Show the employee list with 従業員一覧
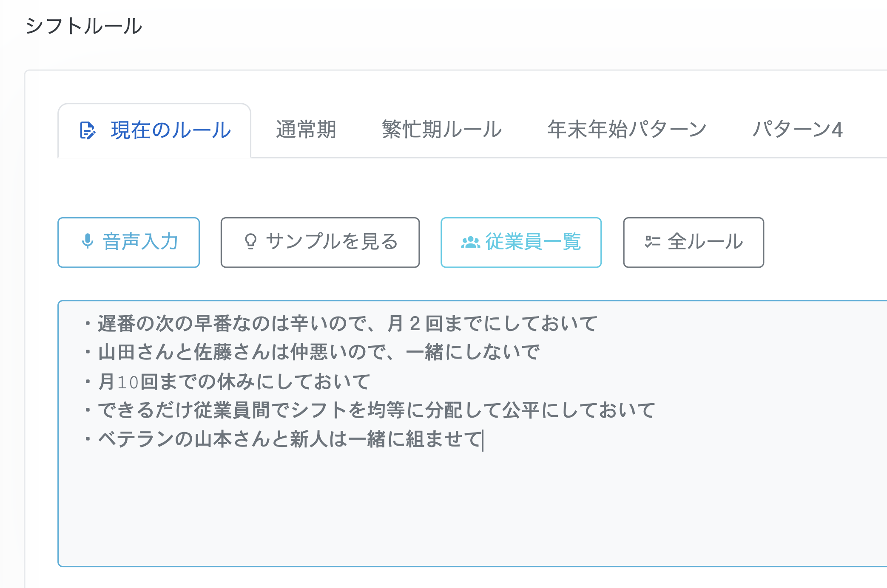The height and width of the screenshot is (588, 887). [520, 241]
